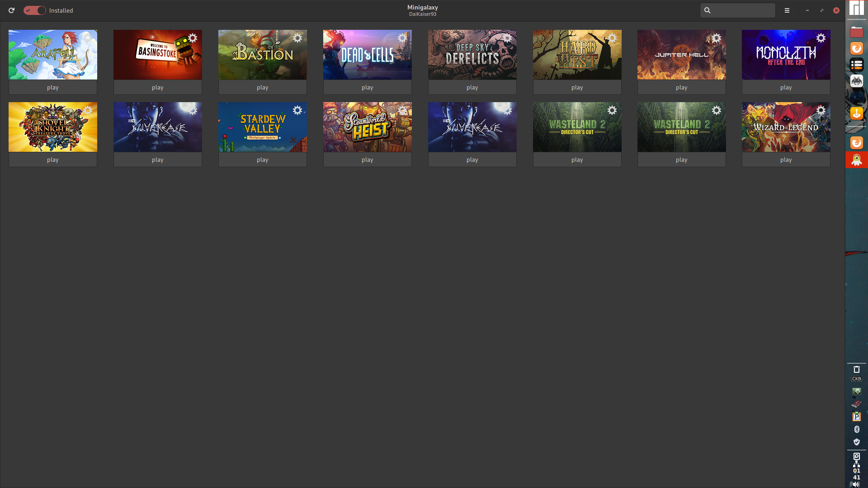
Task: Expand Stardew Valley's gear options
Action: tap(297, 110)
